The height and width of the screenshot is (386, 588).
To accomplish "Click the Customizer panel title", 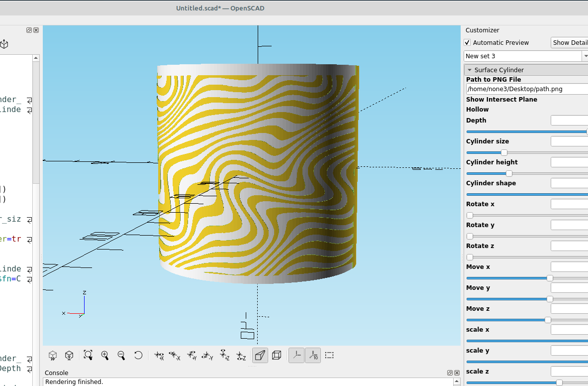I will [x=482, y=30].
